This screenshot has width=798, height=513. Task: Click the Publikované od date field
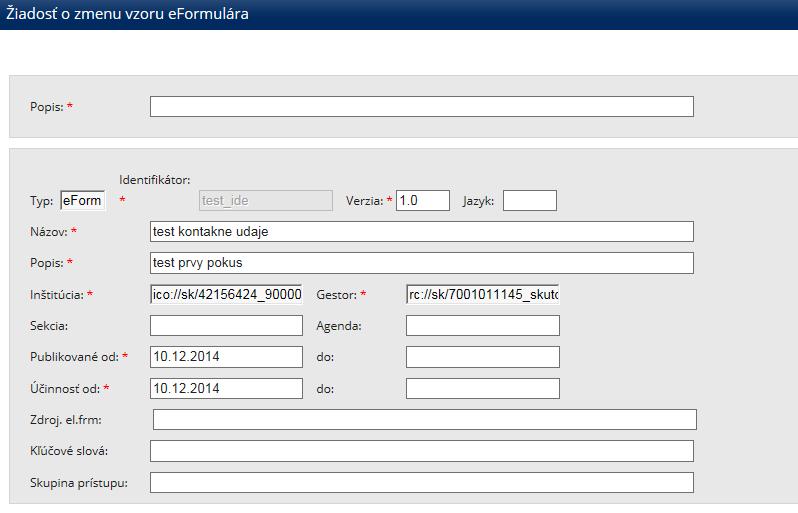(226, 357)
